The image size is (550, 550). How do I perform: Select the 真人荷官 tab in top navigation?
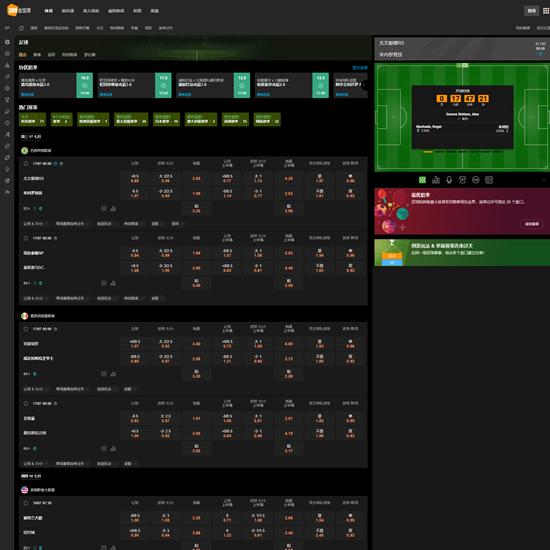(x=91, y=11)
